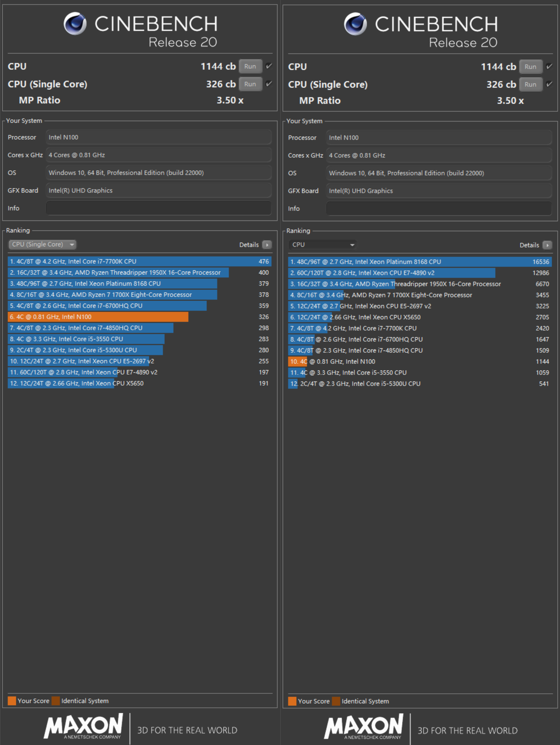Image resolution: width=560 pixels, height=745 pixels.
Task: Select single-core row Intel Core i7-4850HQ
Action: tap(140, 328)
